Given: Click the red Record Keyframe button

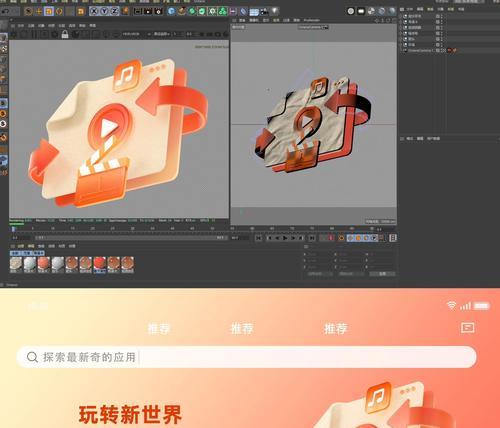Looking at the screenshot, I should click(x=331, y=238).
